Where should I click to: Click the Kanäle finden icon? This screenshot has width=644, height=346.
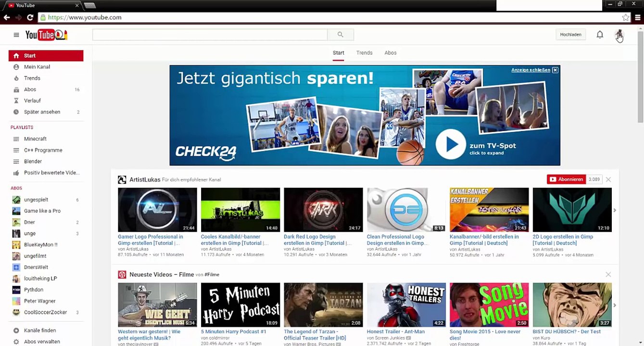(x=16, y=331)
